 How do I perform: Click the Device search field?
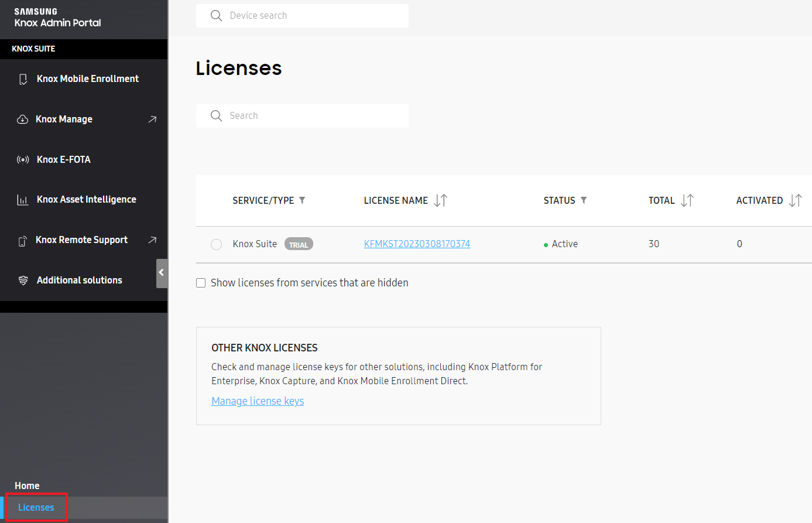(302, 16)
